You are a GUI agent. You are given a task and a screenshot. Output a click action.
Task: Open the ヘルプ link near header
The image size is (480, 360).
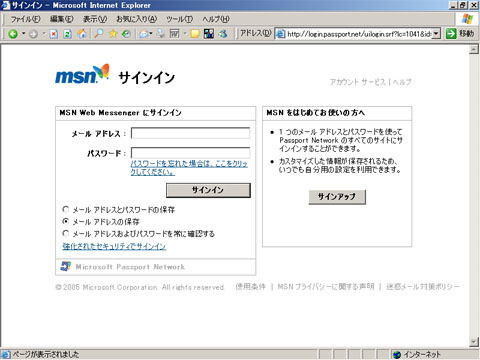pos(402,82)
